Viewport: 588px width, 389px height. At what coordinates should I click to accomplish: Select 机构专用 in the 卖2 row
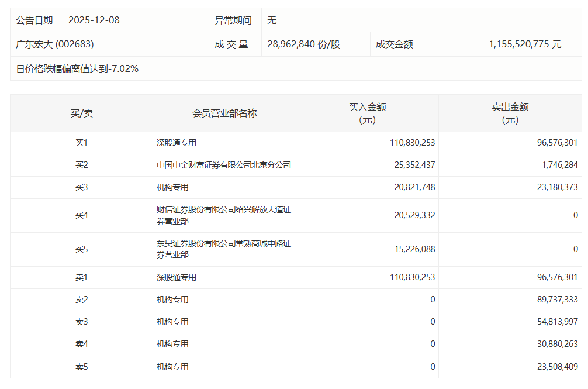(x=172, y=300)
